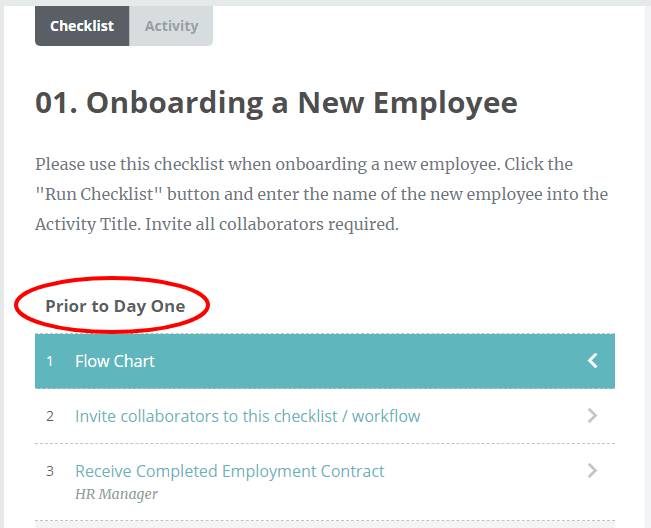Open the Employment Contract row chevron
Viewport: 651px width, 528px height.
[x=592, y=471]
